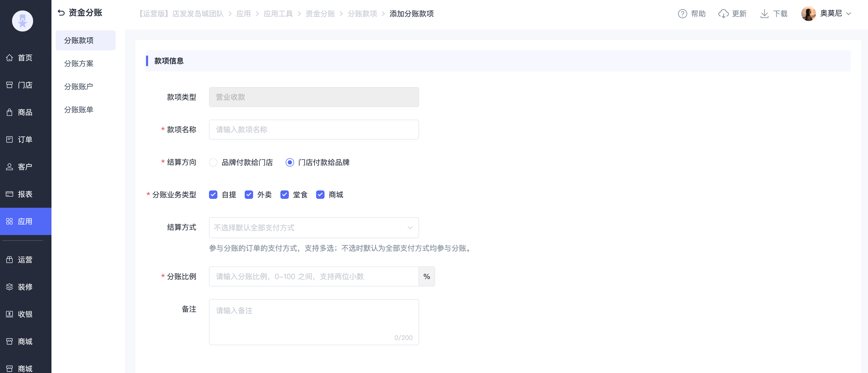Open 客户 person icon in sidebar
This screenshot has width=868, height=373.
pos(9,167)
